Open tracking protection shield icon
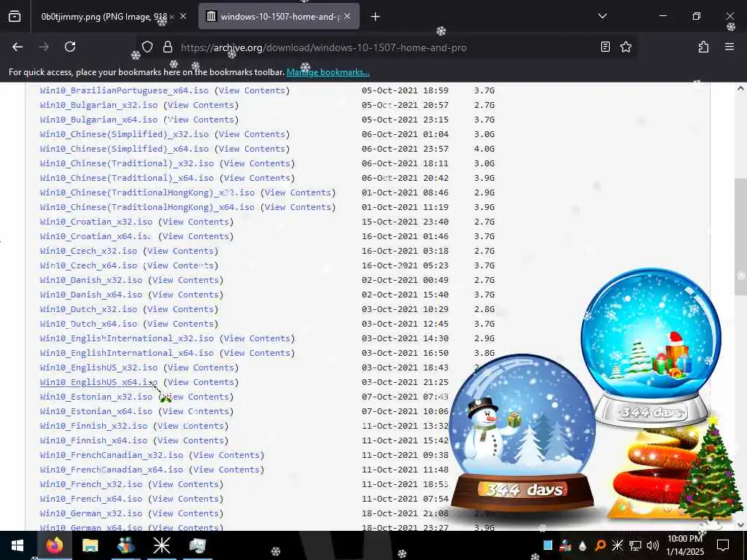This screenshot has height=560, width=747. [x=147, y=47]
